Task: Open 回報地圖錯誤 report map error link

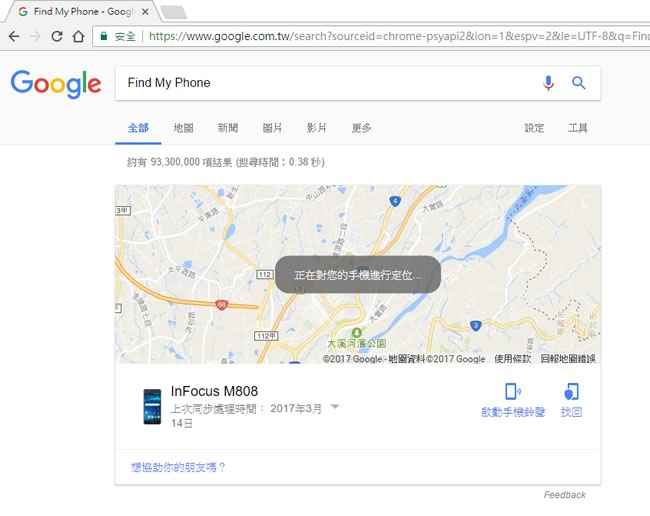Action: (568, 359)
